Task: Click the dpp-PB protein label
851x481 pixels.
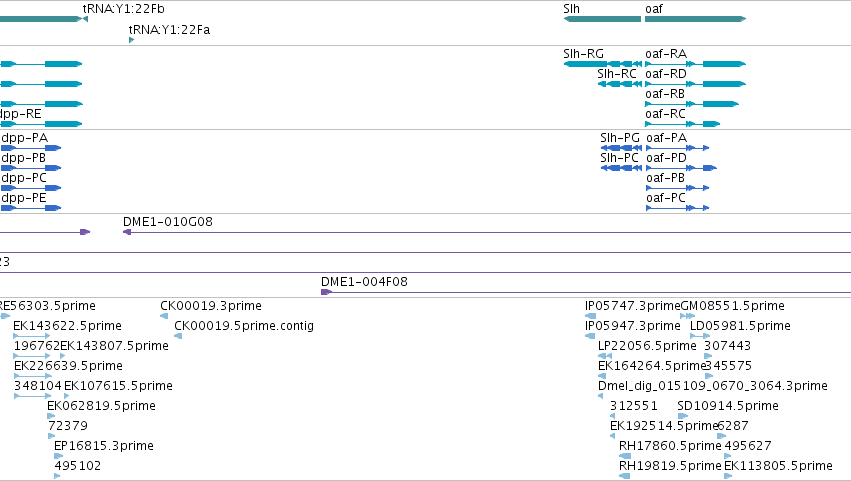Action: 23,158
